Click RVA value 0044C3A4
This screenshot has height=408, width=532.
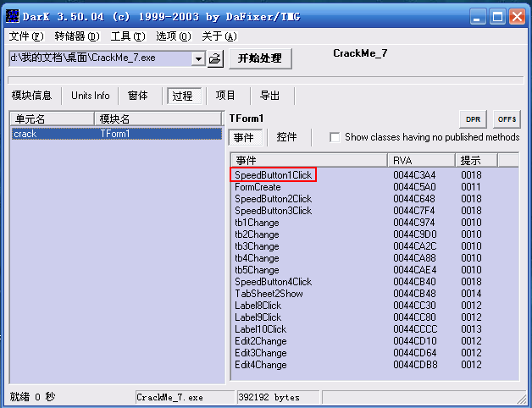coord(414,175)
